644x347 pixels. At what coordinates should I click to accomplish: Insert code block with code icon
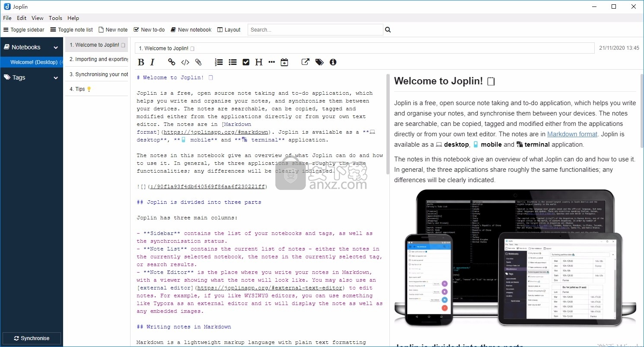coord(185,62)
